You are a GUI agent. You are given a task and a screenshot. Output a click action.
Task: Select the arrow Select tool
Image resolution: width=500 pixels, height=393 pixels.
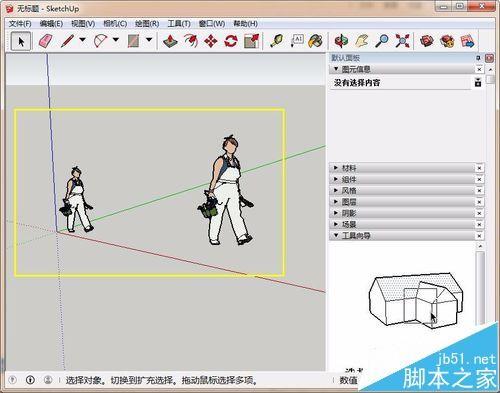21,41
